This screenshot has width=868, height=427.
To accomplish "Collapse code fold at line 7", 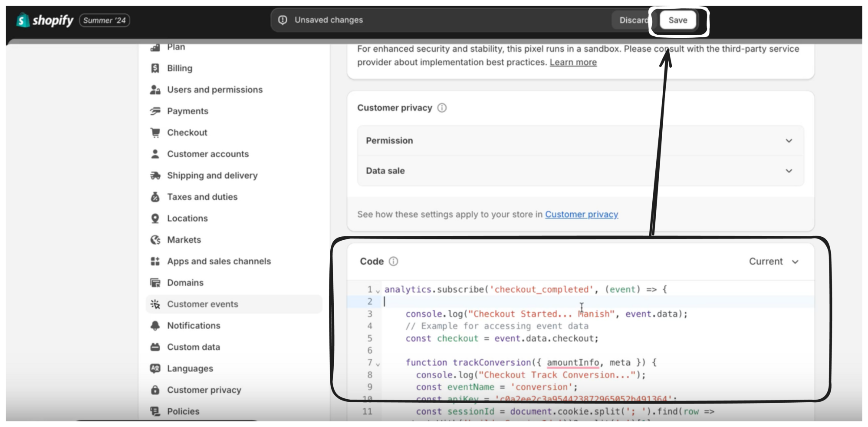I will [x=378, y=364].
